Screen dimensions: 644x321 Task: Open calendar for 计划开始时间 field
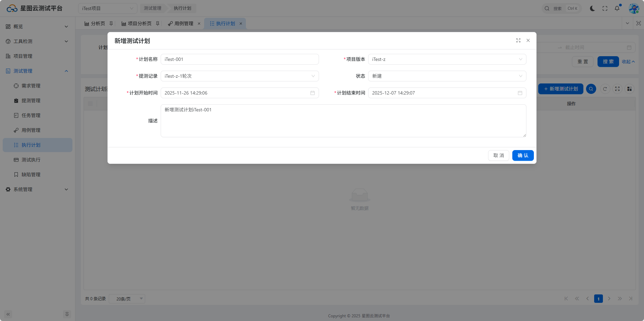pos(313,93)
